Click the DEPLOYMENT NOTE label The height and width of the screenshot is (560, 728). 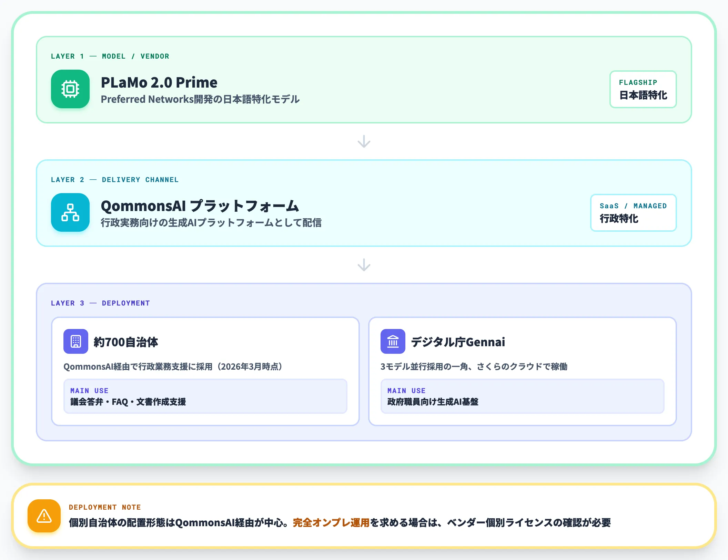(105, 507)
